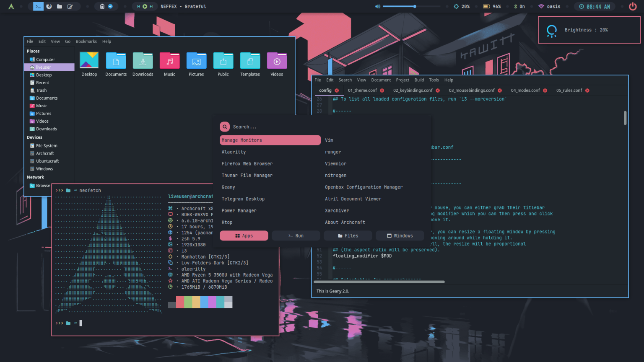Open the terminal icon in the top bar
The width and height of the screenshot is (644, 362).
(39, 6)
